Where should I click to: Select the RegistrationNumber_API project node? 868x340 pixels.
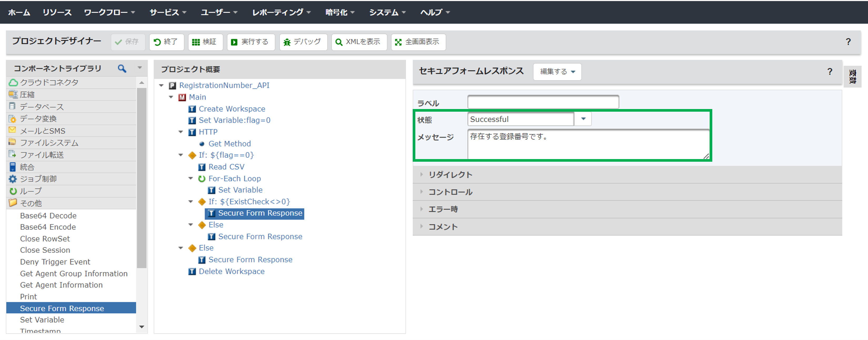coord(224,85)
